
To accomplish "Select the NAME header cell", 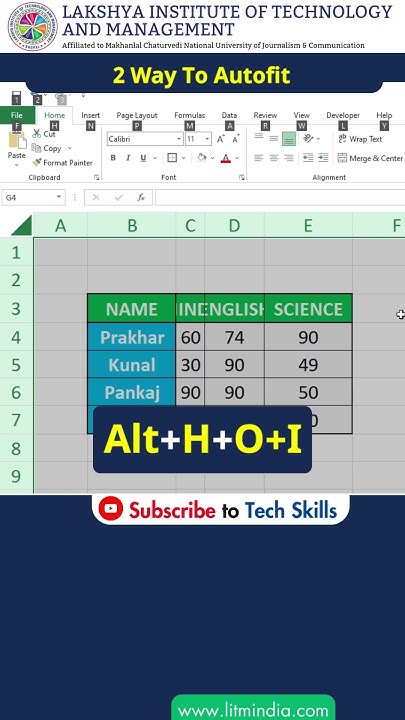I will click(x=132, y=309).
